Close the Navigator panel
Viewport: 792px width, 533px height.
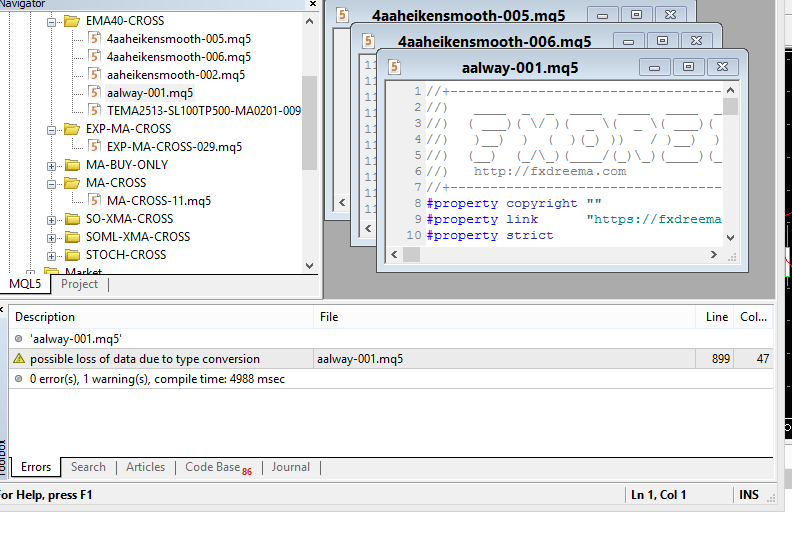[313, 4]
